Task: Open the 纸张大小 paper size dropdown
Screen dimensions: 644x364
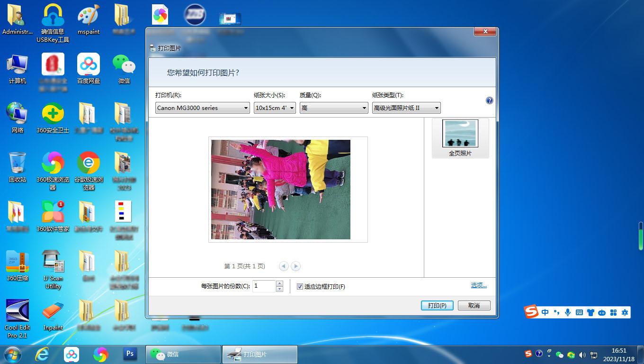Action: coord(275,108)
